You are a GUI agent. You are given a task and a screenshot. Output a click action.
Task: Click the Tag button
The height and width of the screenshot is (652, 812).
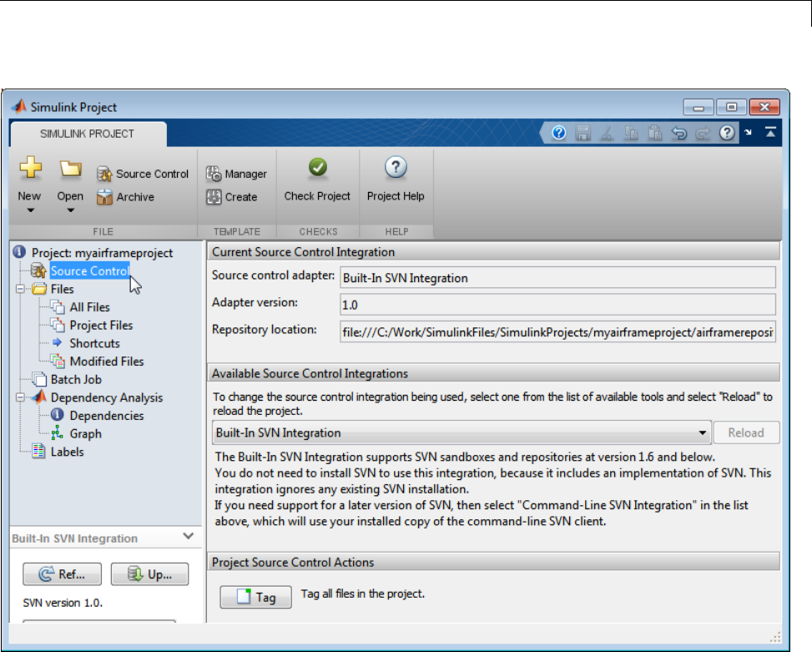[256, 597]
